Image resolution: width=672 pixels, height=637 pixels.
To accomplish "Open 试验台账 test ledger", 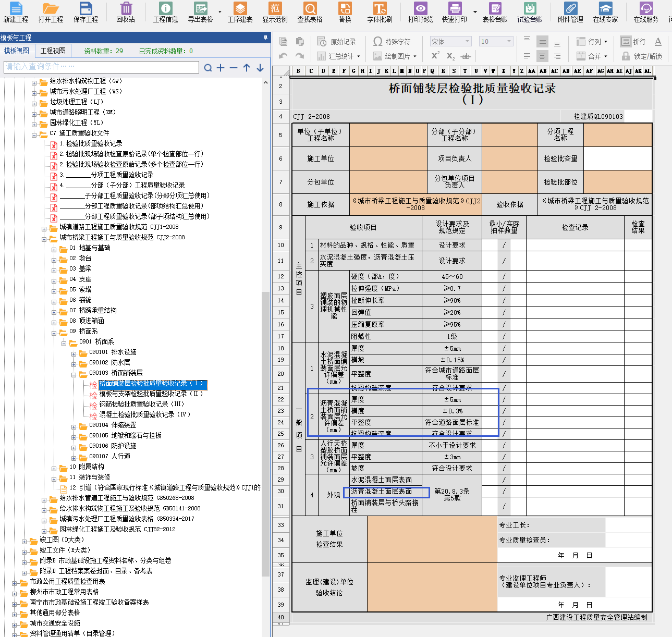I will click(x=530, y=12).
